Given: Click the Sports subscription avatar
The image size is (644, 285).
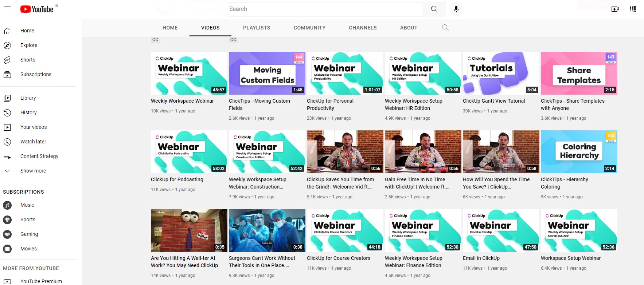Looking at the screenshot, I should 7,220.
